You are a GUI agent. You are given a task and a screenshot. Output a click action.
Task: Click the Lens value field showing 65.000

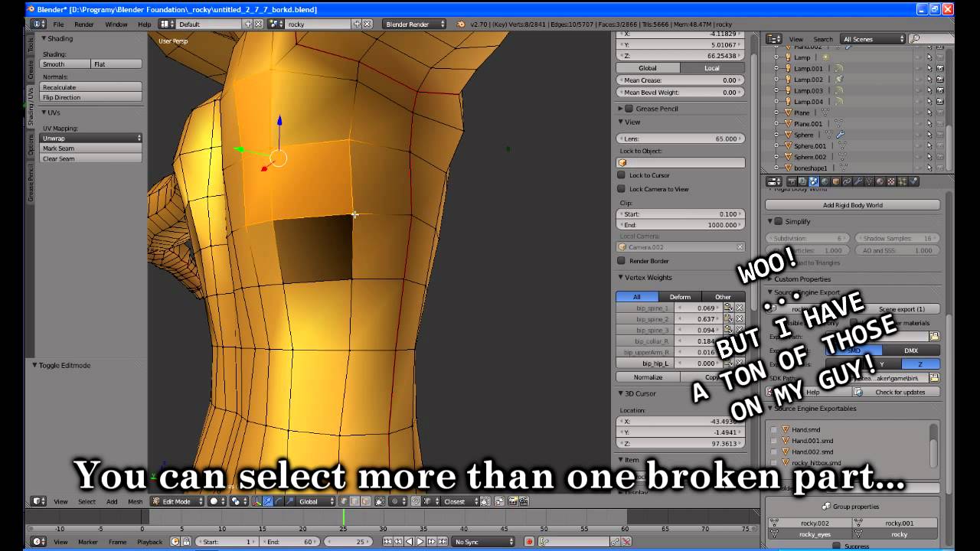click(x=681, y=139)
